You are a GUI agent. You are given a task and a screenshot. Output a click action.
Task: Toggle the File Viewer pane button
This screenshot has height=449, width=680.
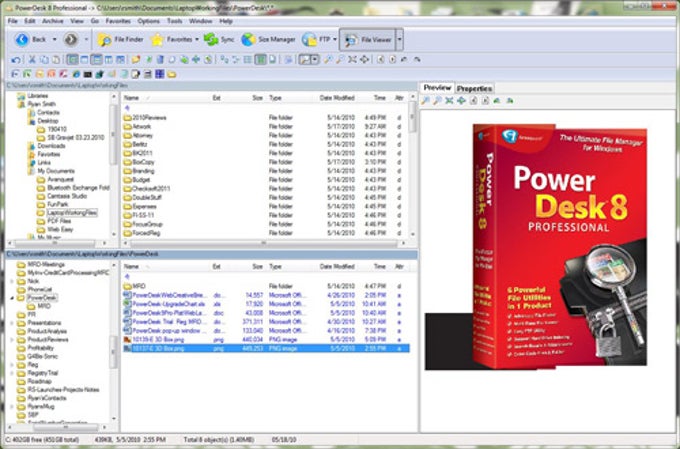(x=368, y=40)
